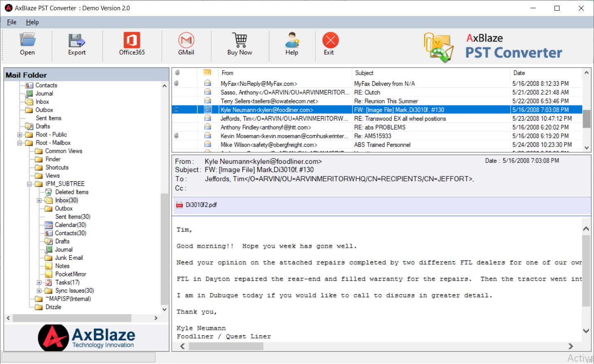Open the Re: AM515933 email
The image size is (594, 364).
click(x=377, y=136)
